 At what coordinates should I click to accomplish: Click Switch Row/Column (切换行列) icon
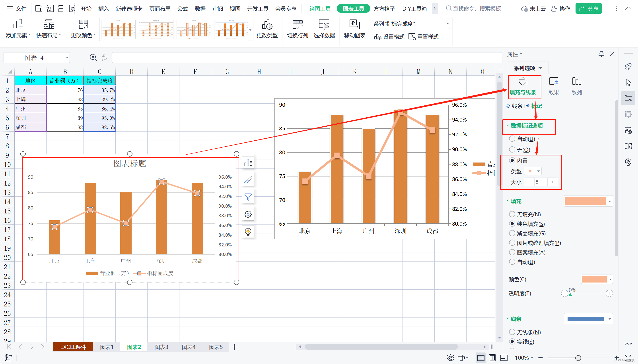click(x=298, y=29)
